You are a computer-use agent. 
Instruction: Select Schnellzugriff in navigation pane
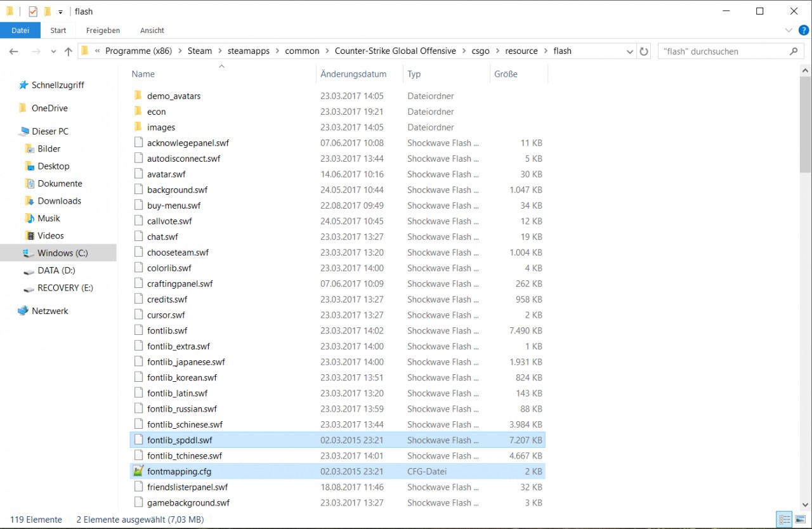click(58, 85)
